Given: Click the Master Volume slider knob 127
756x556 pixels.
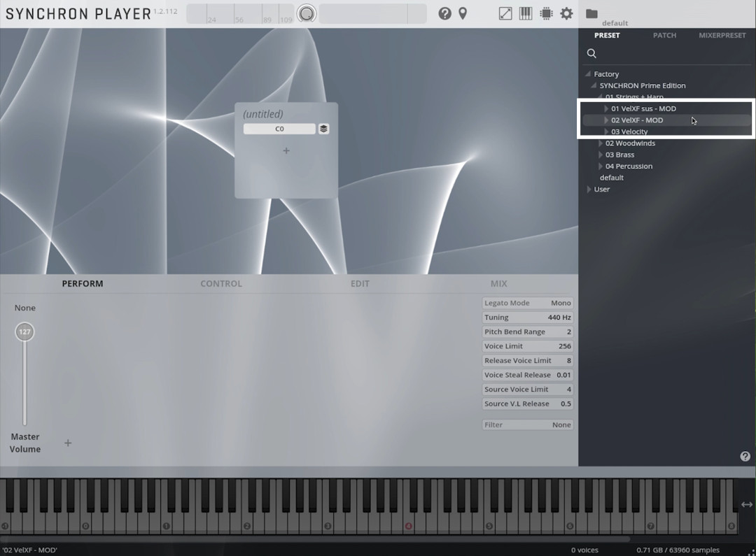Looking at the screenshot, I should pos(24,332).
